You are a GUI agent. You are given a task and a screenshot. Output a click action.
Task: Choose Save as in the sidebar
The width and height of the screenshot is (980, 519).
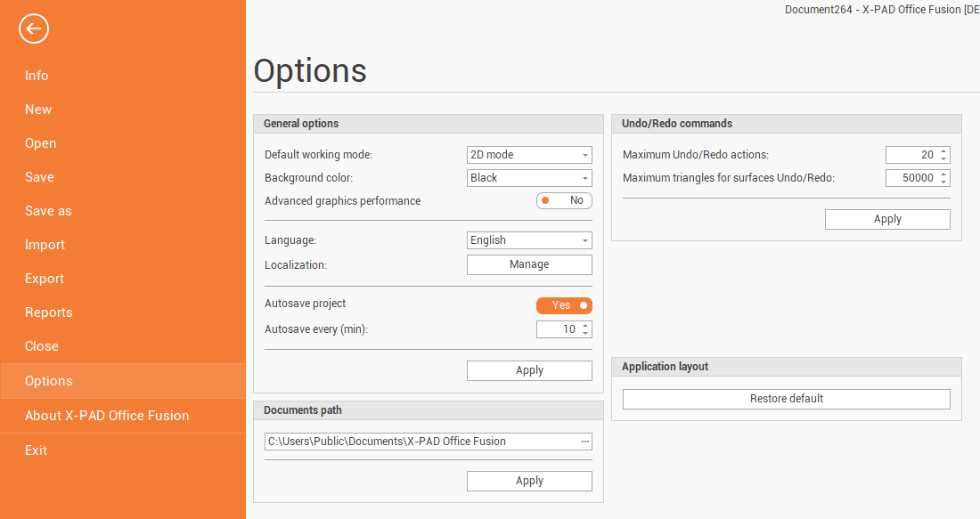(48, 211)
